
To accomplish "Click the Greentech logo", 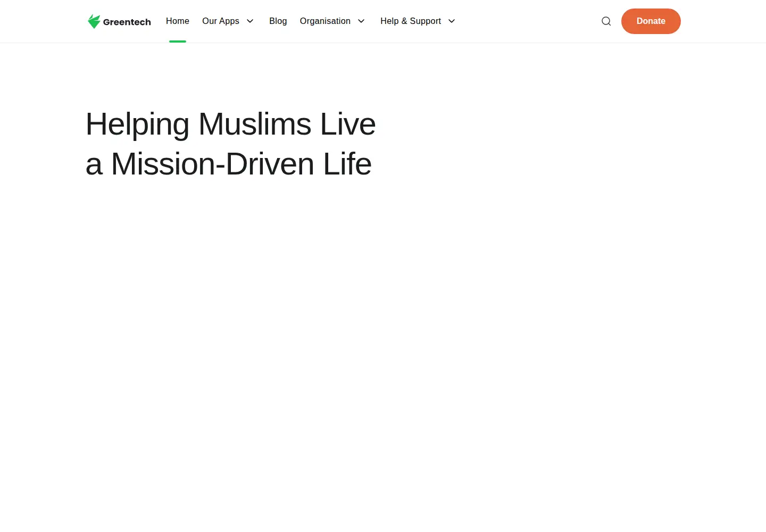I will pyautogui.click(x=119, y=21).
